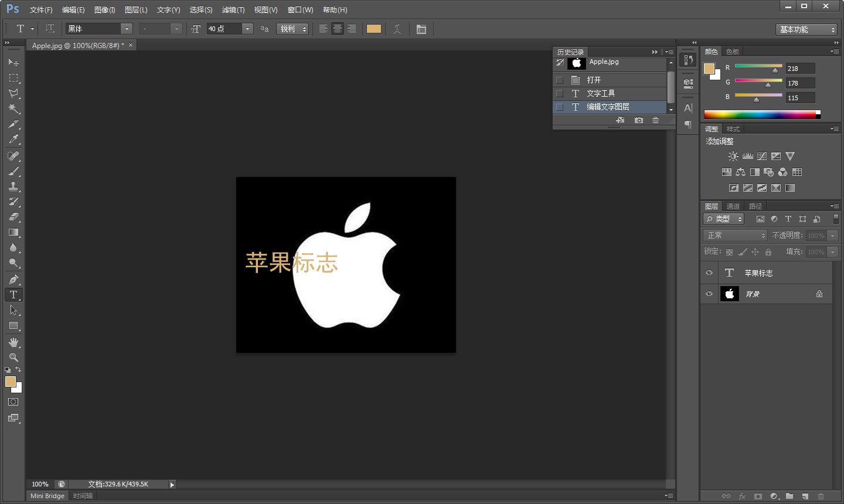
Task: Hide the 背景 layer
Action: coord(709,294)
